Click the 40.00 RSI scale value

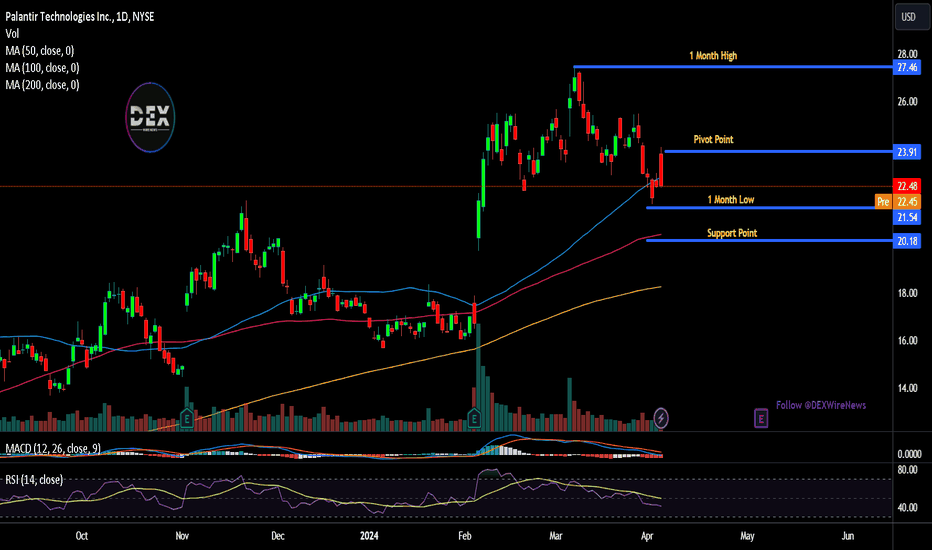pos(907,508)
